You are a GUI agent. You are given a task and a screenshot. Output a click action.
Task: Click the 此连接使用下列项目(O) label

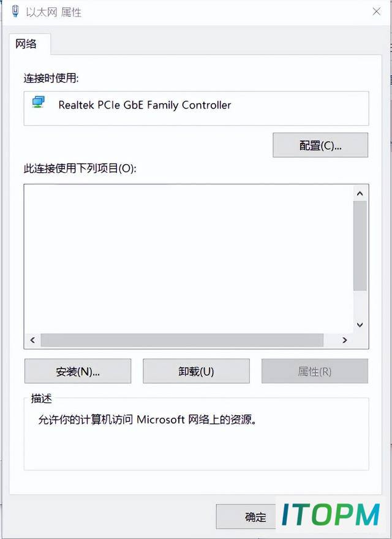pos(80,169)
